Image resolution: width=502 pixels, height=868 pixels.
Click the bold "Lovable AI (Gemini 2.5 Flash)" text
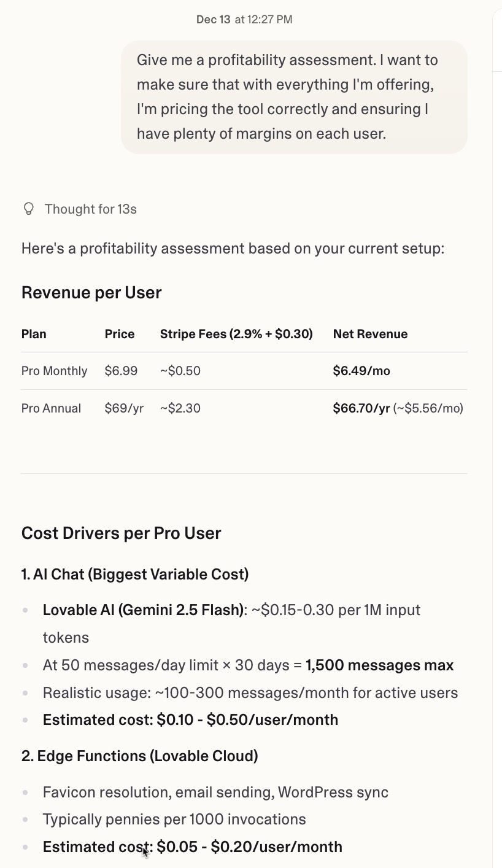pos(143,610)
